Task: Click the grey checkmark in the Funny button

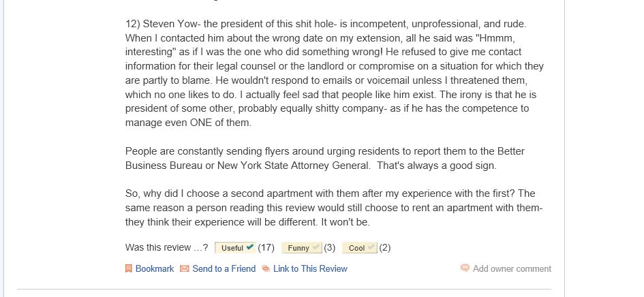Action: point(316,247)
